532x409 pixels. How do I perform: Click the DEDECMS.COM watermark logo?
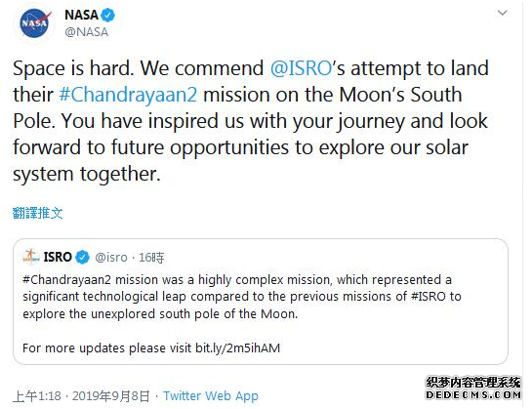tap(473, 388)
